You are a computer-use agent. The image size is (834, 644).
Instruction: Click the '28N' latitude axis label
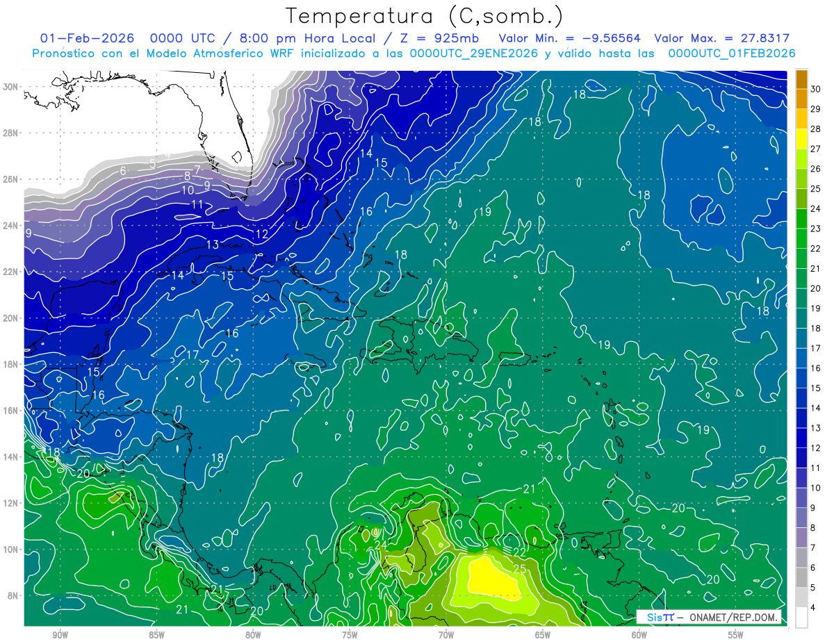(12, 133)
